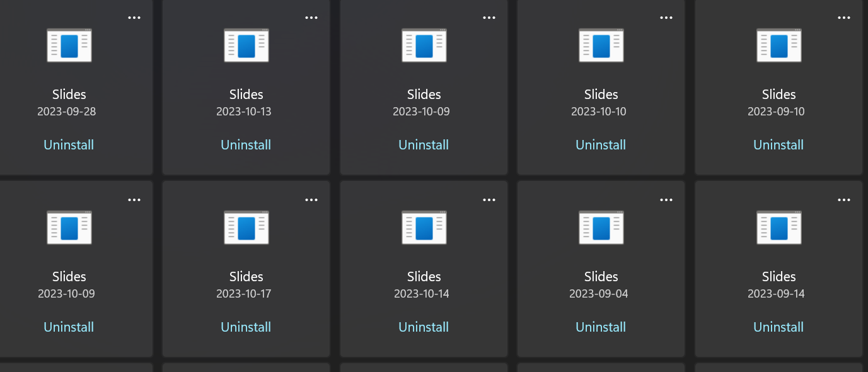The height and width of the screenshot is (372, 868).
Task: Click the Slides app icon dated 2023-10-17
Action: 246,228
